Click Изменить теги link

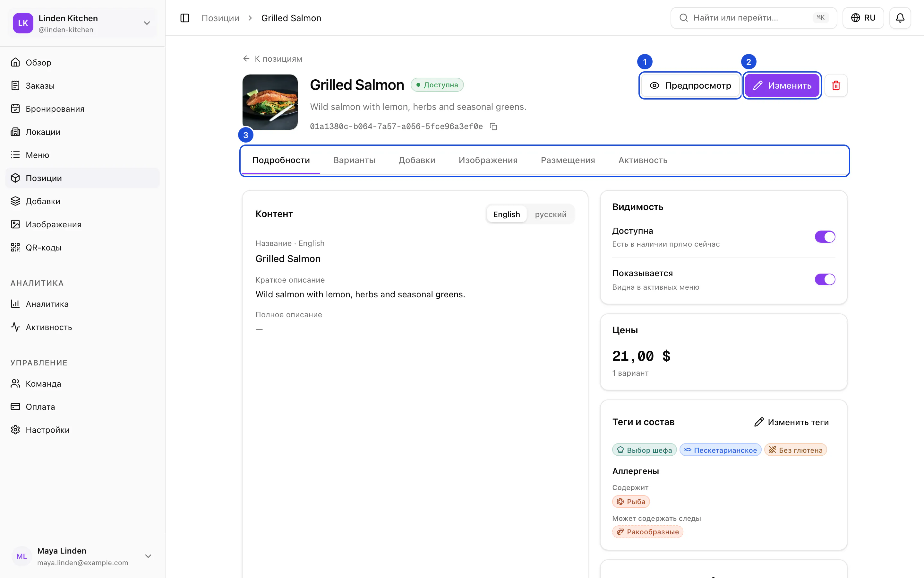point(791,422)
